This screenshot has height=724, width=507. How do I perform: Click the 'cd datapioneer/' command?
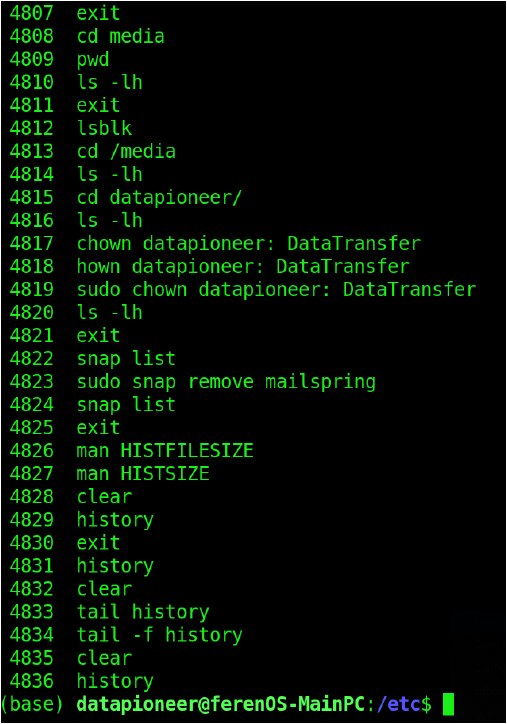(159, 198)
